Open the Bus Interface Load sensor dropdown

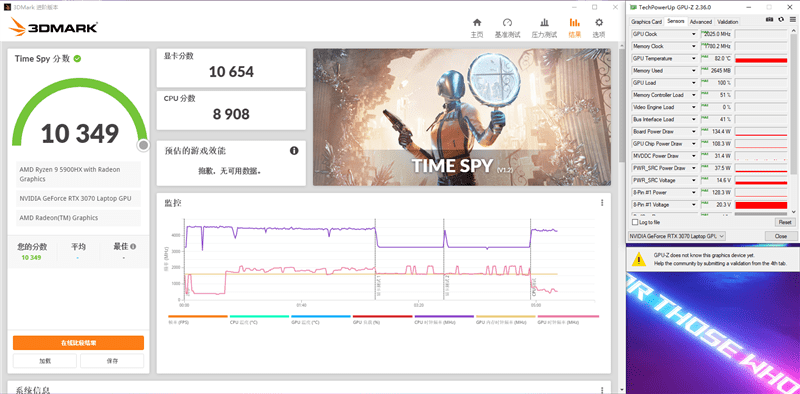tap(694, 119)
